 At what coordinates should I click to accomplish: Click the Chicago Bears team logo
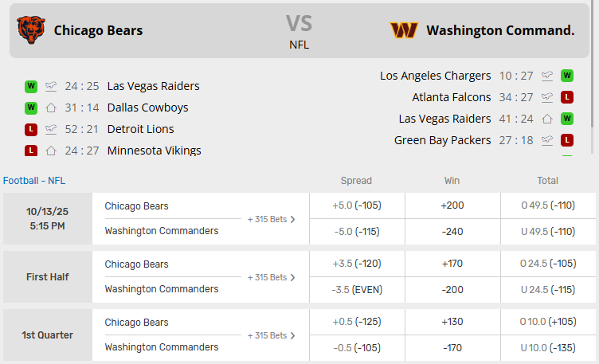click(x=31, y=30)
